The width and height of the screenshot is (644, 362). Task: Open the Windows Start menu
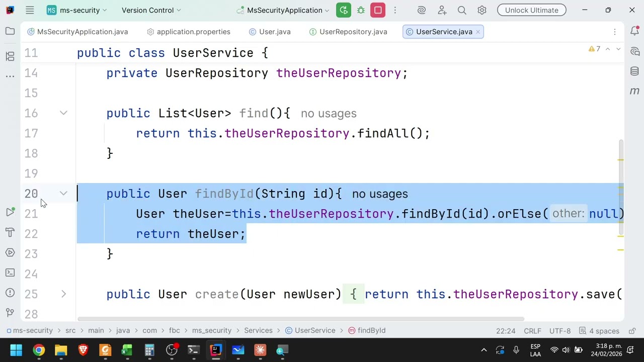pos(16,350)
